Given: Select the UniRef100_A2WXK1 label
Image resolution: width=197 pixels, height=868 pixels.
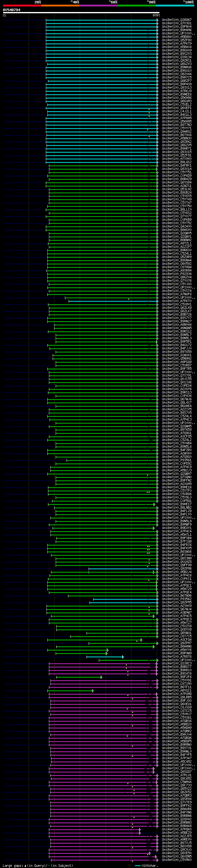Looking at the screenshot, I should click(177, 355).
